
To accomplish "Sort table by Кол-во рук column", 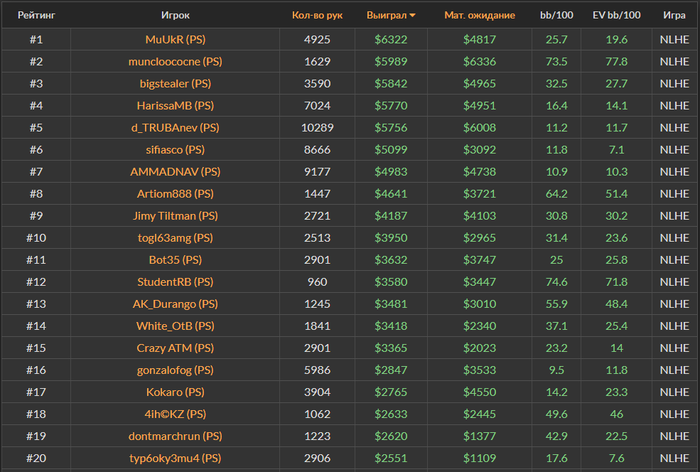I will point(317,16).
